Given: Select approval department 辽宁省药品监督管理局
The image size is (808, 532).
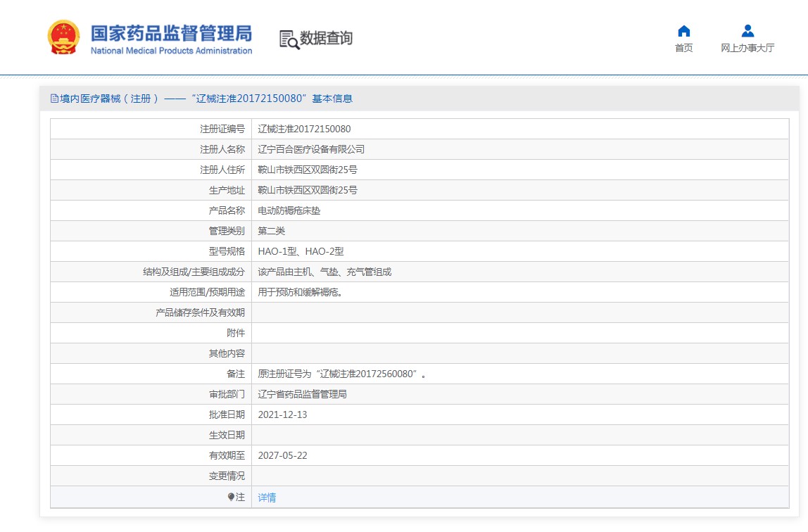Looking at the screenshot, I should (303, 394).
